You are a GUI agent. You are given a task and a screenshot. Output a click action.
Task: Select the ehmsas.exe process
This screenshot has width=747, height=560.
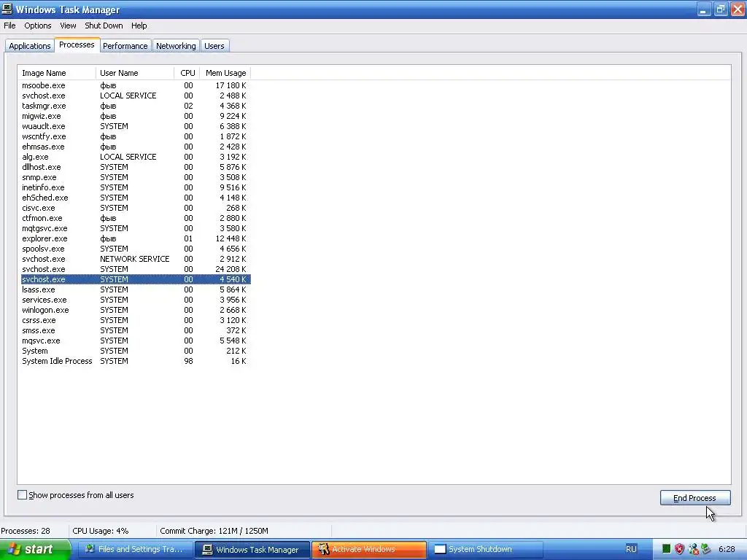click(135, 147)
